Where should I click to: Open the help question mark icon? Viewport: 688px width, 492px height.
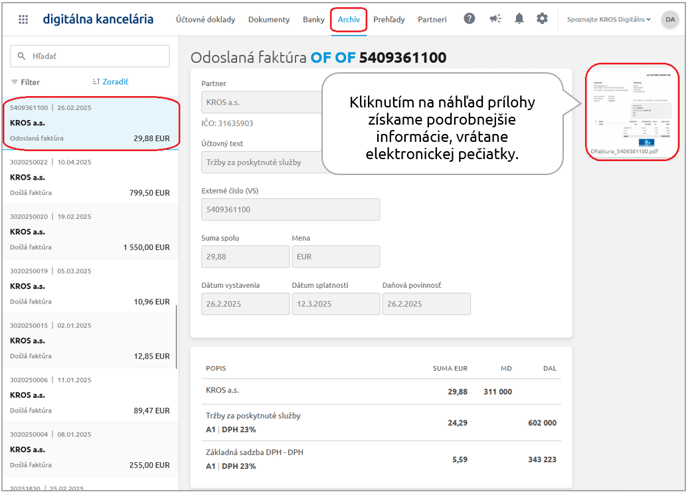[469, 18]
